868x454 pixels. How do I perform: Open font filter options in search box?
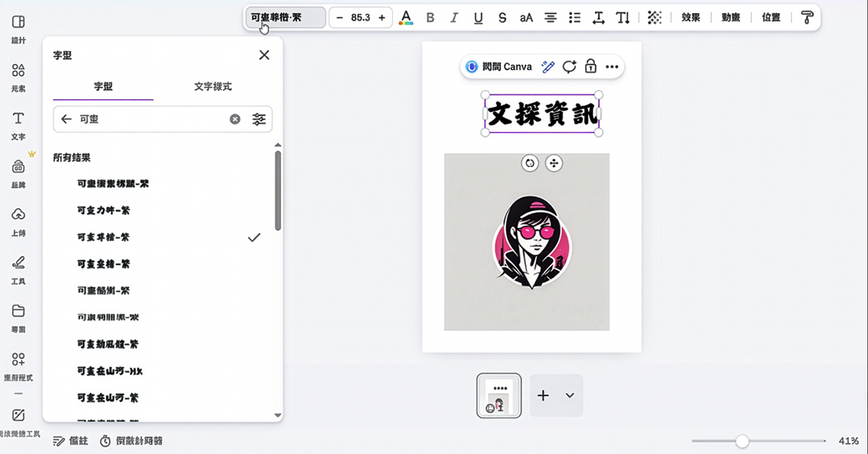259,119
